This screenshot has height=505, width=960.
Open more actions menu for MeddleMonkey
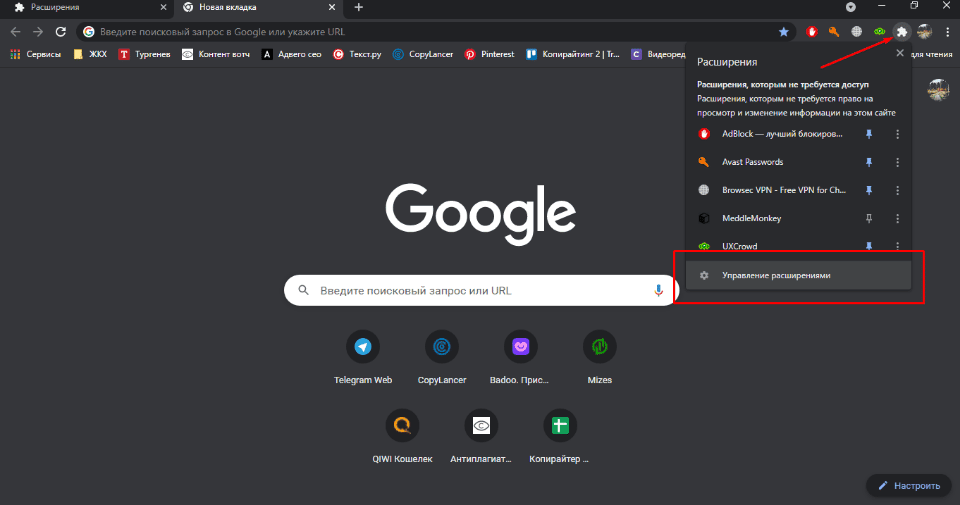(897, 218)
